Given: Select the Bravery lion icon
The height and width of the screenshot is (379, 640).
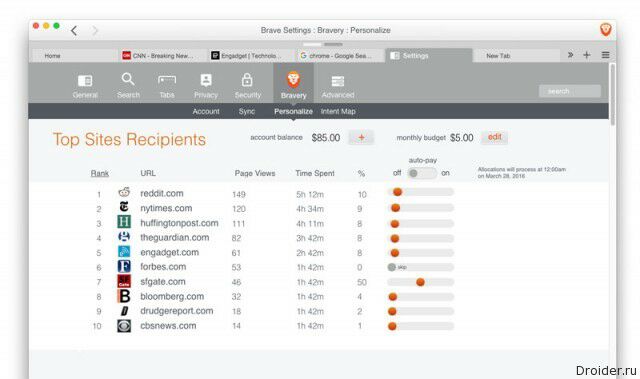Looking at the screenshot, I should [x=293, y=79].
